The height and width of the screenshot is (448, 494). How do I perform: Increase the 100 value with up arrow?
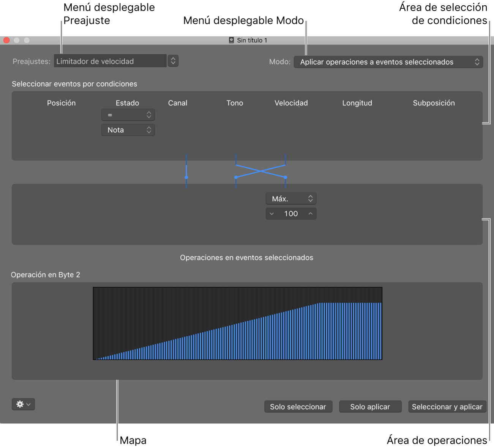click(x=311, y=214)
